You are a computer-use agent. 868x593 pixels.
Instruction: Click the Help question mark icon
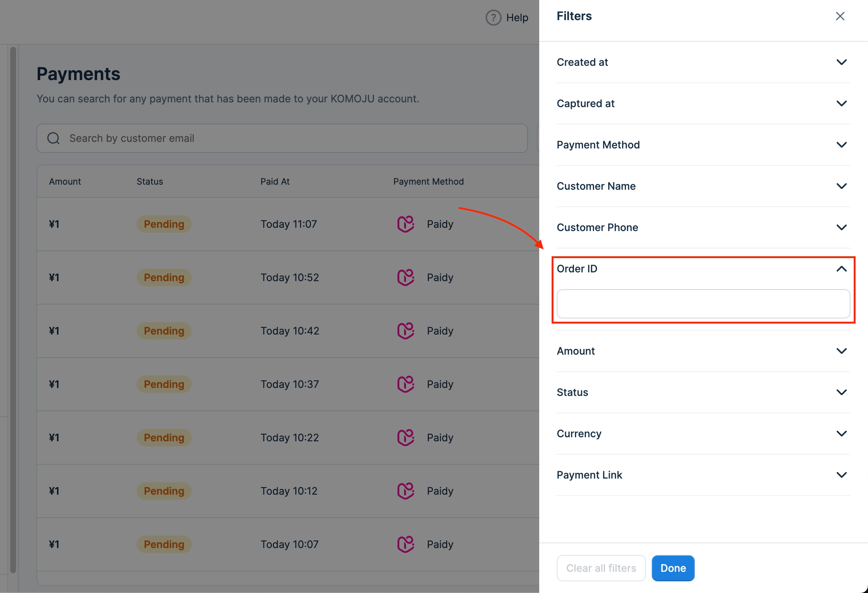493,18
